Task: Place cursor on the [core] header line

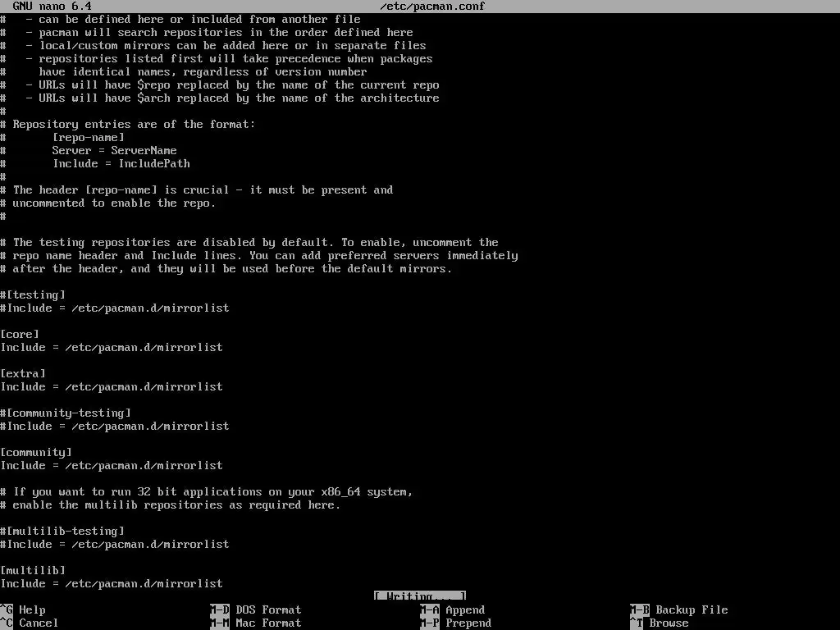Action: click(x=20, y=335)
